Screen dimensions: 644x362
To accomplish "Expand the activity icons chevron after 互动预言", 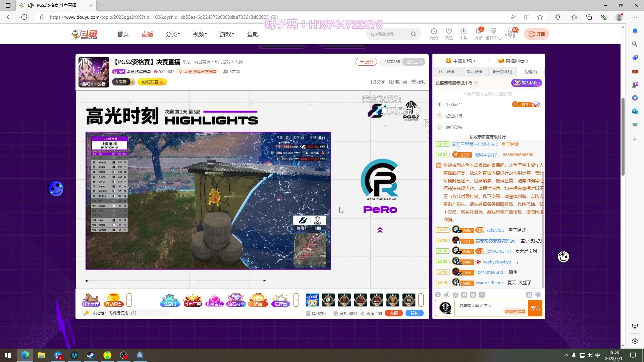I will 129,300.
